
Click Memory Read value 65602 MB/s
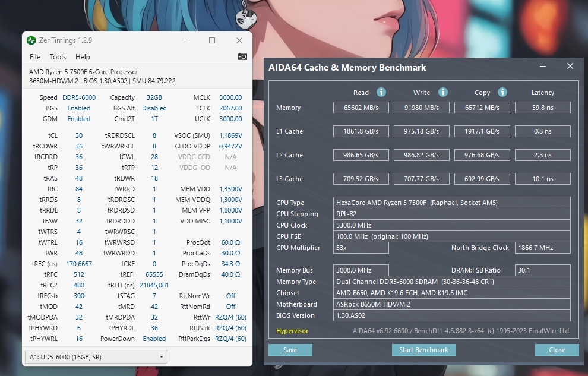pyautogui.click(x=361, y=108)
